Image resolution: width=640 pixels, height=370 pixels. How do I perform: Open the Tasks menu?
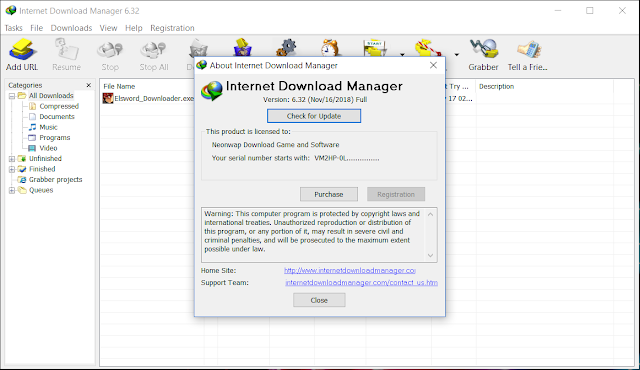click(x=13, y=28)
